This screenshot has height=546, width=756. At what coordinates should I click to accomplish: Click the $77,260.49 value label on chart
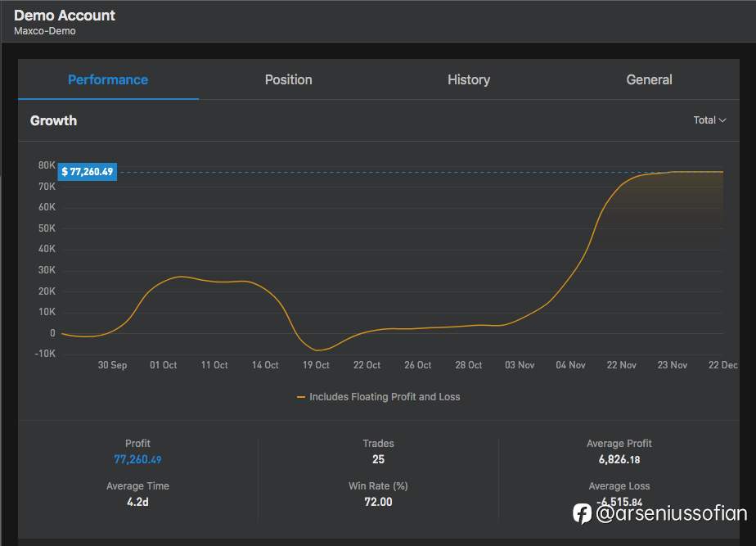click(x=88, y=172)
